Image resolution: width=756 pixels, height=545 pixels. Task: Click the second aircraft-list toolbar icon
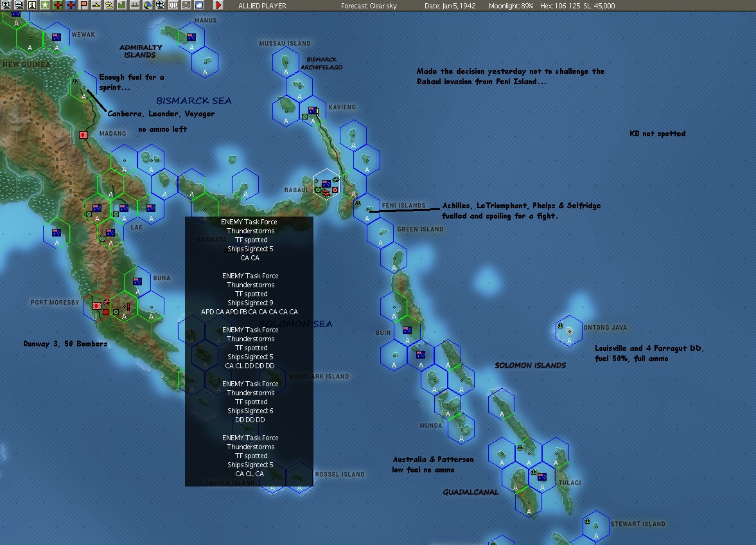tap(19, 5)
